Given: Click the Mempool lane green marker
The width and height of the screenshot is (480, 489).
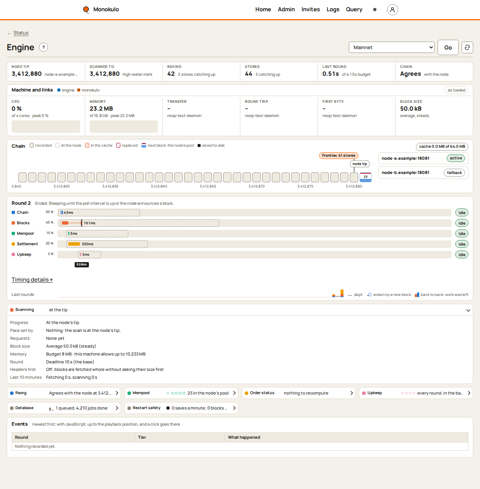Looking at the screenshot, I should coord(13,233).
